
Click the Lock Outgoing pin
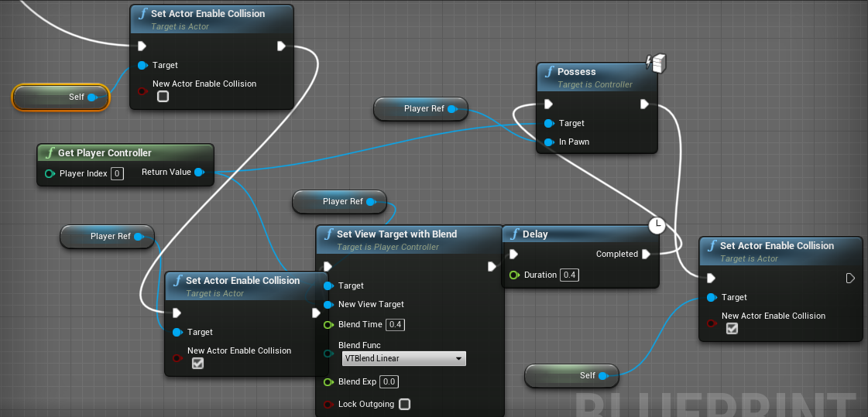328,405
